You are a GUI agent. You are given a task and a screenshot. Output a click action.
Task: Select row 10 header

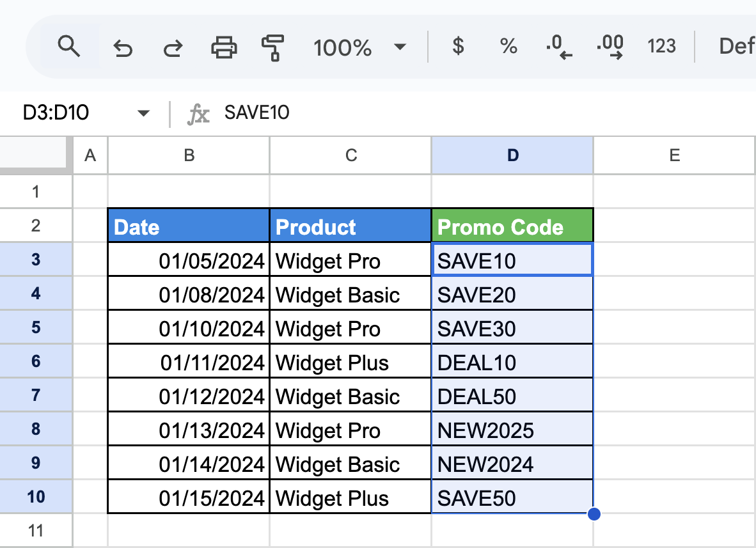[36, 497]
